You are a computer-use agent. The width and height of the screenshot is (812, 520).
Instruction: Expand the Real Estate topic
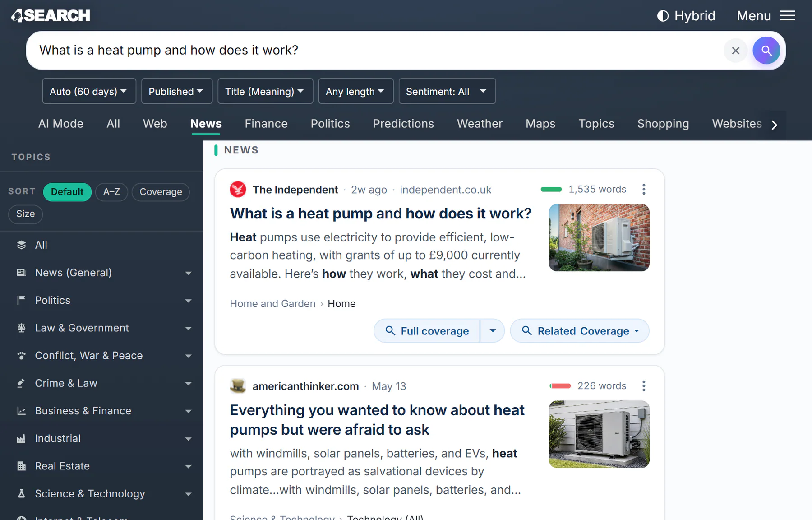pos(188,466)
